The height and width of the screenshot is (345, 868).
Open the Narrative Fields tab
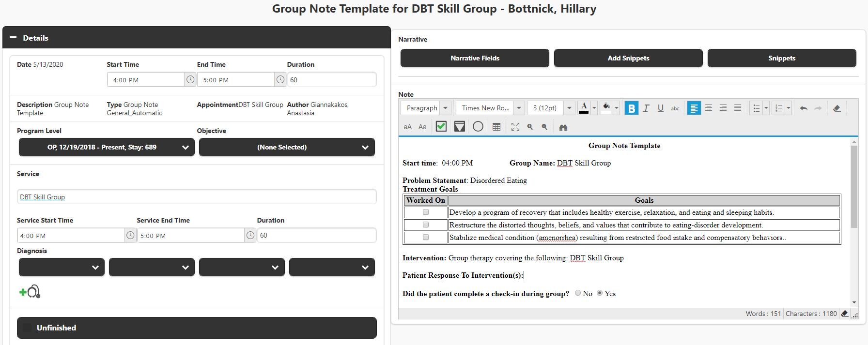coord(475,58)
